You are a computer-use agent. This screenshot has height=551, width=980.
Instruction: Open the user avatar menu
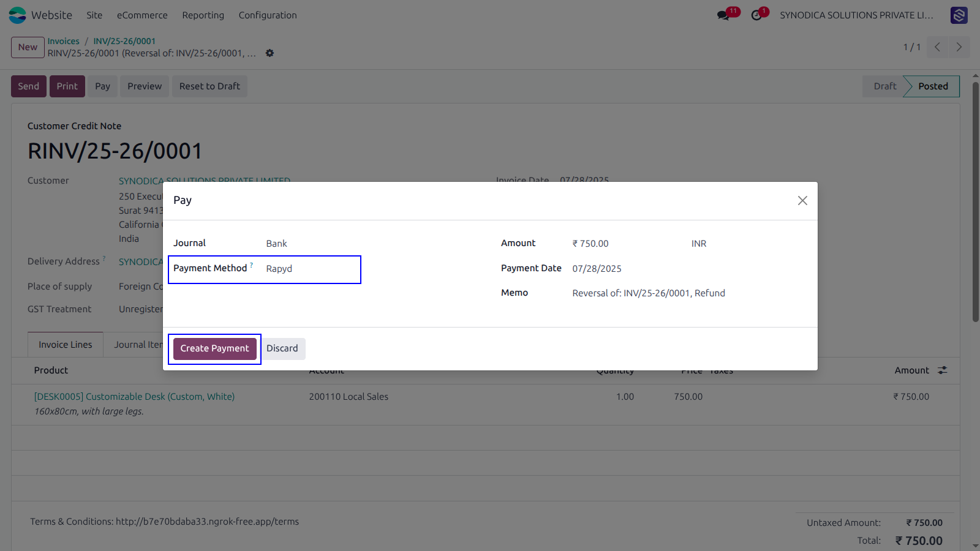click(959, 15)
